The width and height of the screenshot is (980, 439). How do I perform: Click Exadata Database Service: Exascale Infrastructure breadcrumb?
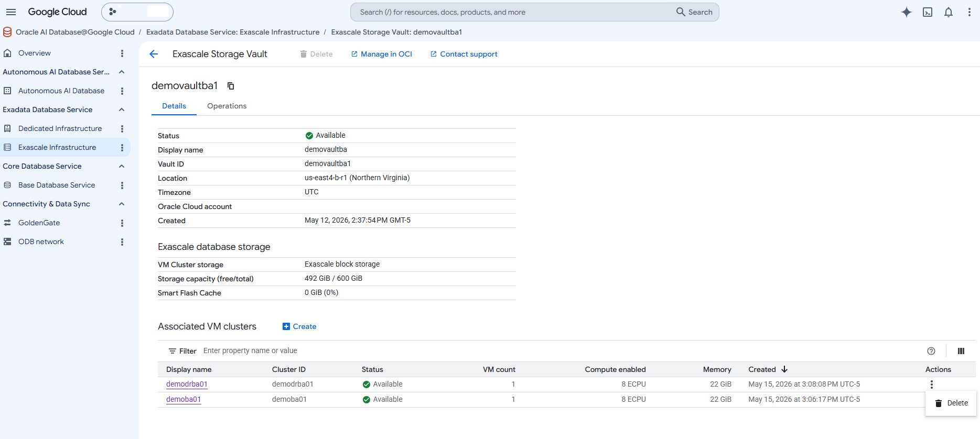point(233,32)
